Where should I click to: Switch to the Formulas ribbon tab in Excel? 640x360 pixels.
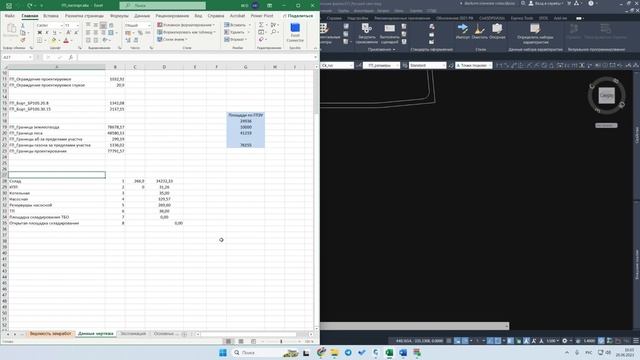coord(119,16)
